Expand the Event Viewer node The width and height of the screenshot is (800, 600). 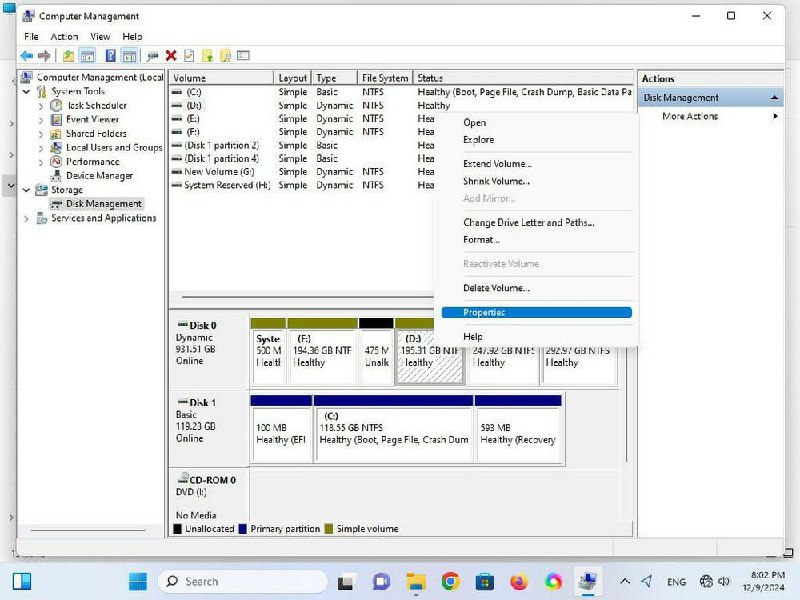(x=41, y=120)
